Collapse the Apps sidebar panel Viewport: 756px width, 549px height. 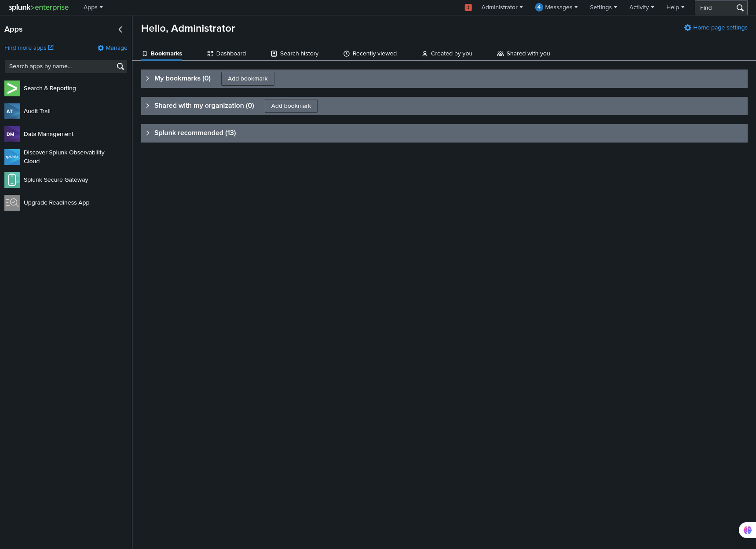(x=120, y=29)
